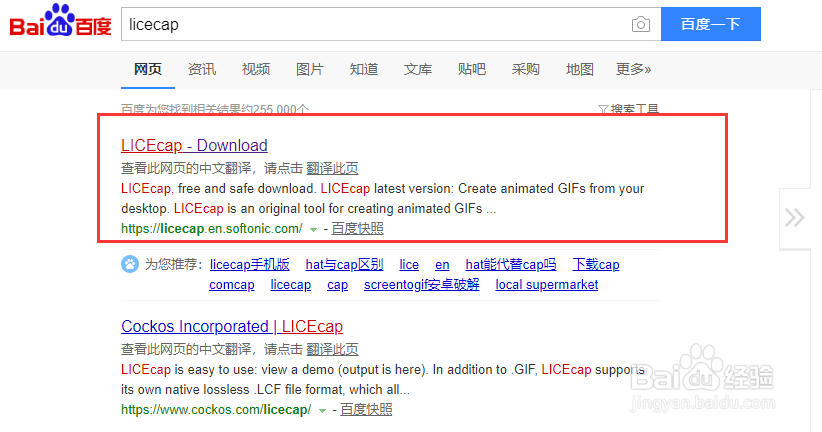The image size is (822, 432).
Task: Click the comcap suggestion link
Action: [232, 285]
